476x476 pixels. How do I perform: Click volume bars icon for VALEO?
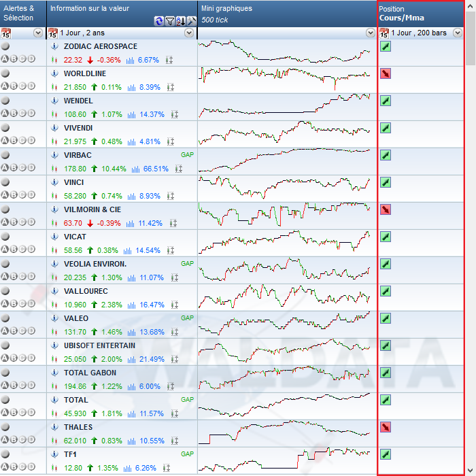click(131, 332)
